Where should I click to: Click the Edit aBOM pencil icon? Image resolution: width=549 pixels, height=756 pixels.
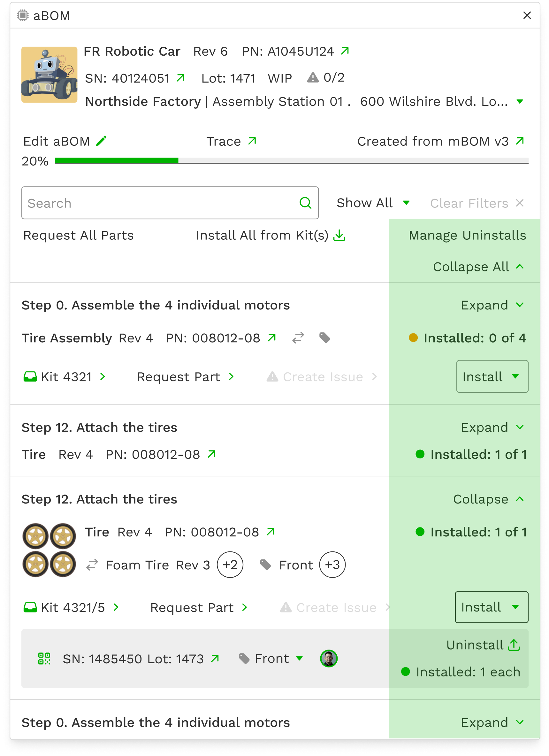(x=101, y=141)
